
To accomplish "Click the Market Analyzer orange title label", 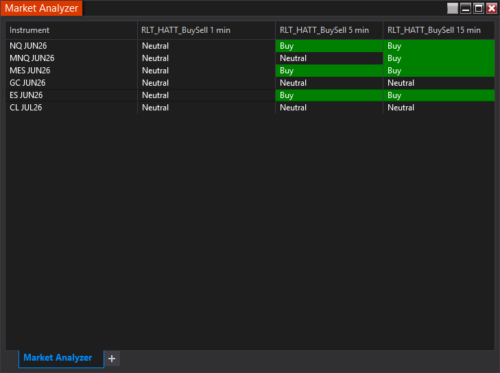I will [41, 8].
